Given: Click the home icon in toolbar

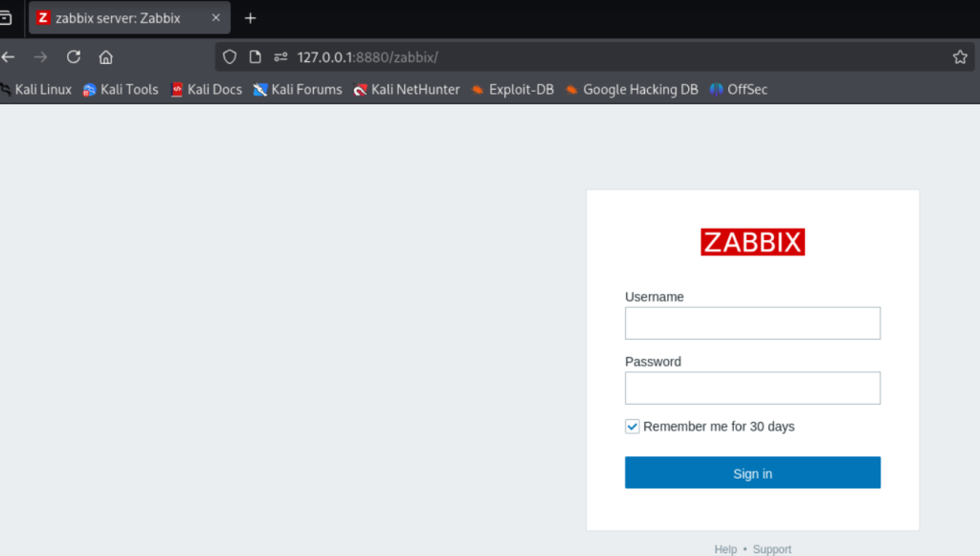Looking at the screenshot, I should [106, 56].
